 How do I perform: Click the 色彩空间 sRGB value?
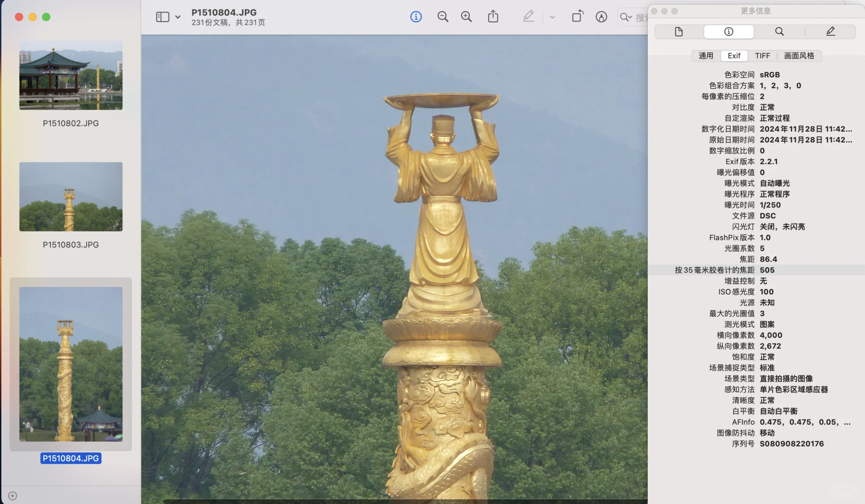tap(770, 75)
